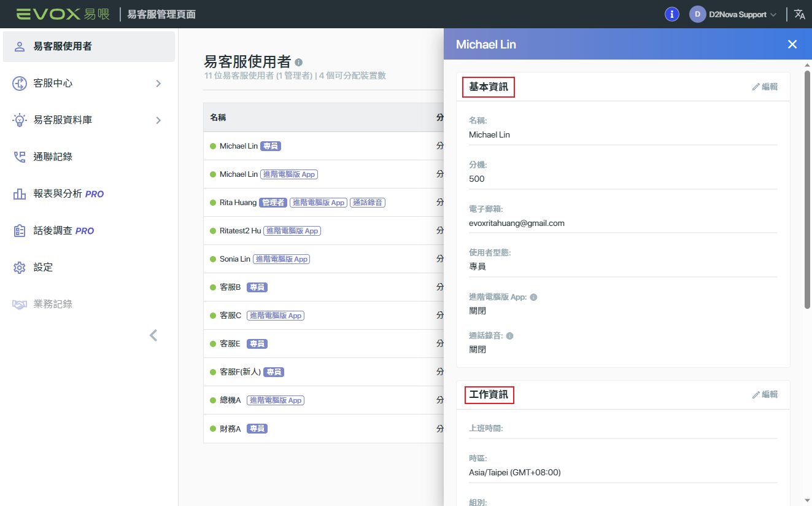Expand the 客服中心 submenu chevron

pos(158,84)
